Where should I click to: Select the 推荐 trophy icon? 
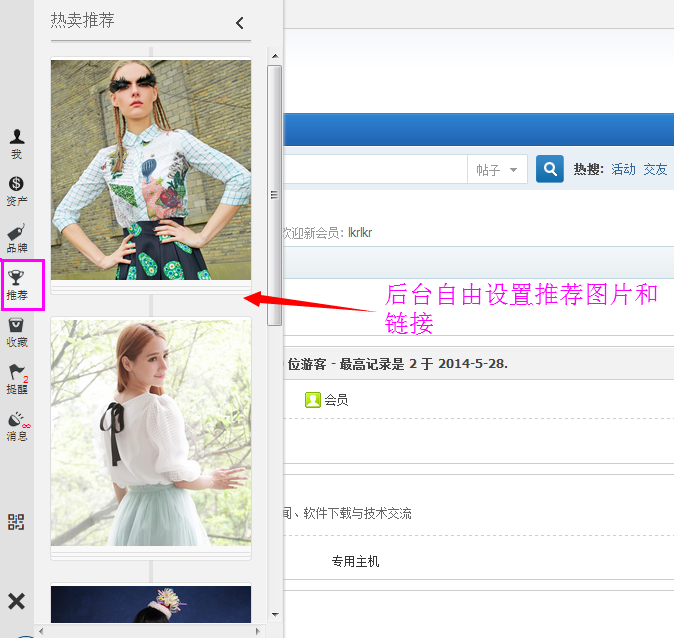[17, 285]
